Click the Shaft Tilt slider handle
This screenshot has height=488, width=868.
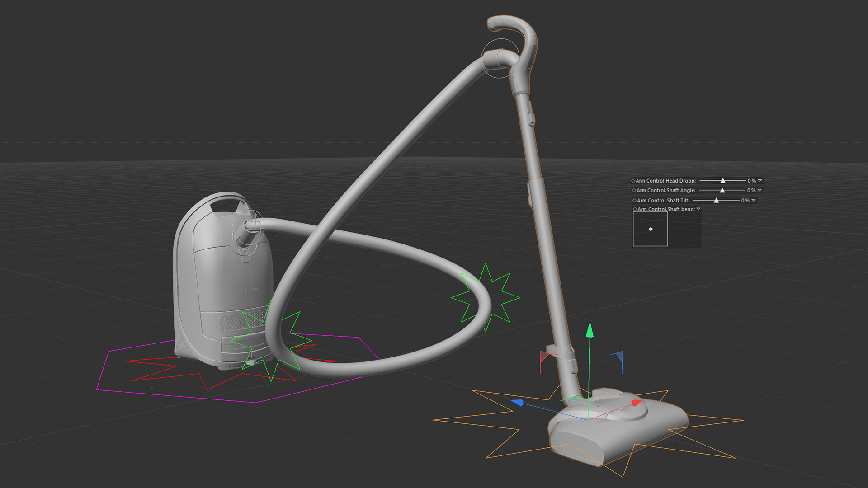(716, 201)
